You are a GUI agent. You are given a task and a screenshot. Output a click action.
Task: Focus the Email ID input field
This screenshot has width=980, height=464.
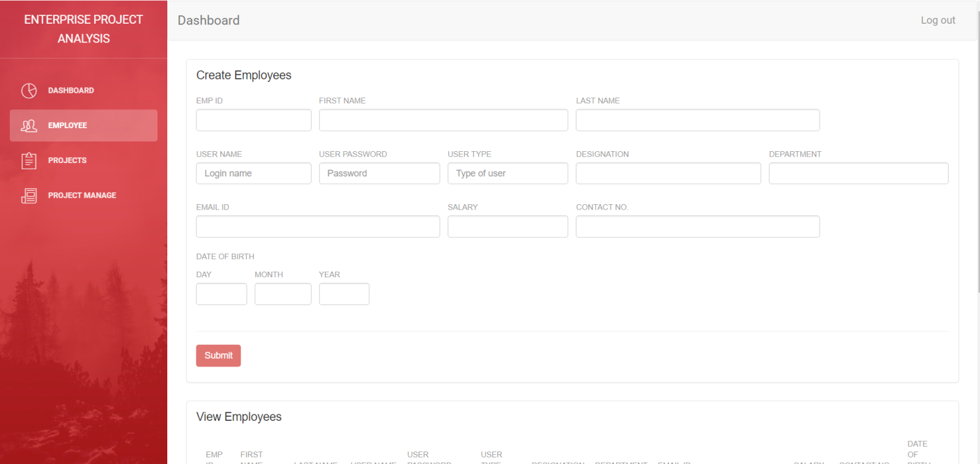coord(318,226)
